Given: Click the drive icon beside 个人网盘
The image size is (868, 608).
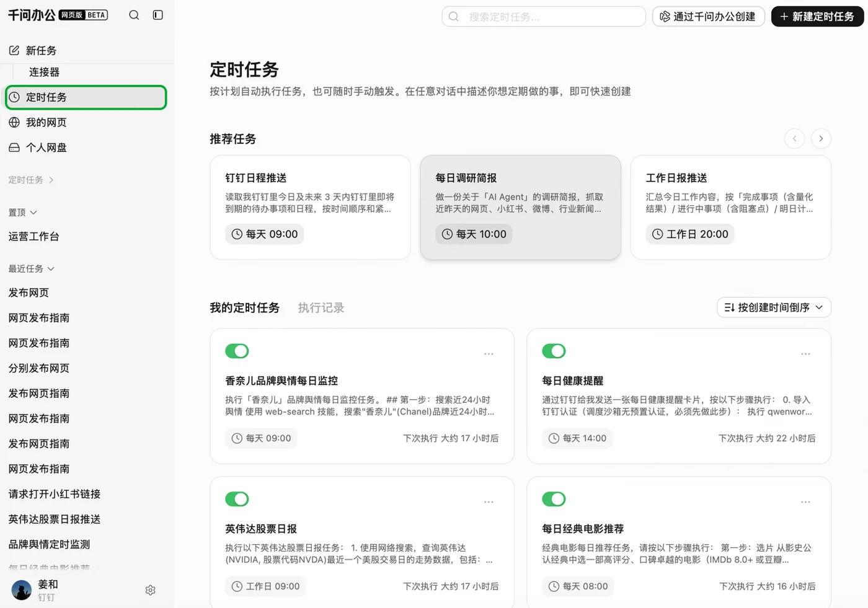Looking at the screenshot, I should coord(14,148).
